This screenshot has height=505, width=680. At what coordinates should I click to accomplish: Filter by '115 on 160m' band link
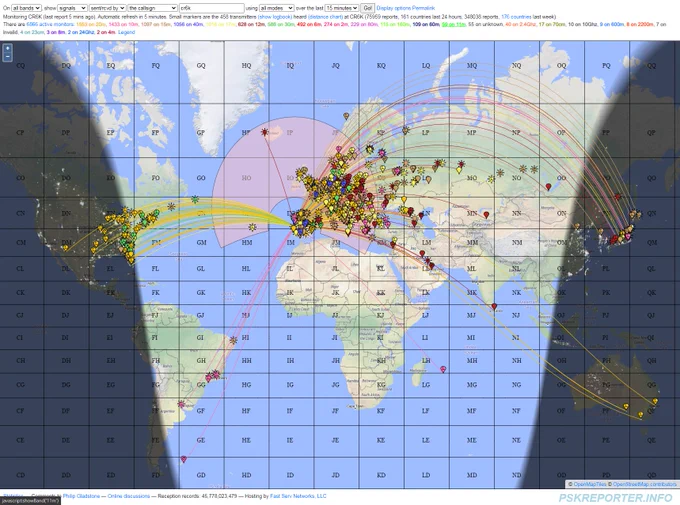coord(395,24)
